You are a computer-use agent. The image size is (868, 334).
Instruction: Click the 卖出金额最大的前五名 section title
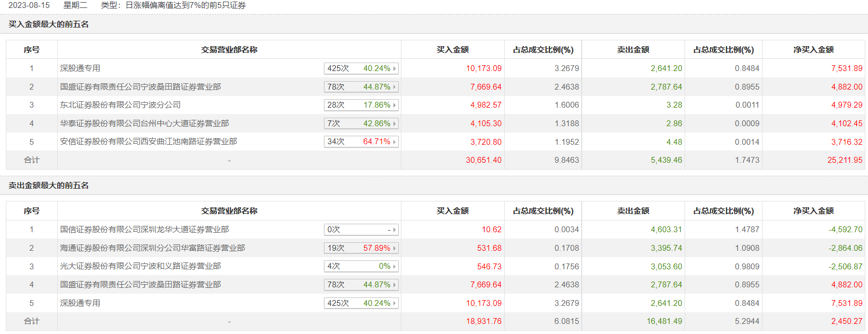point(49,186)
